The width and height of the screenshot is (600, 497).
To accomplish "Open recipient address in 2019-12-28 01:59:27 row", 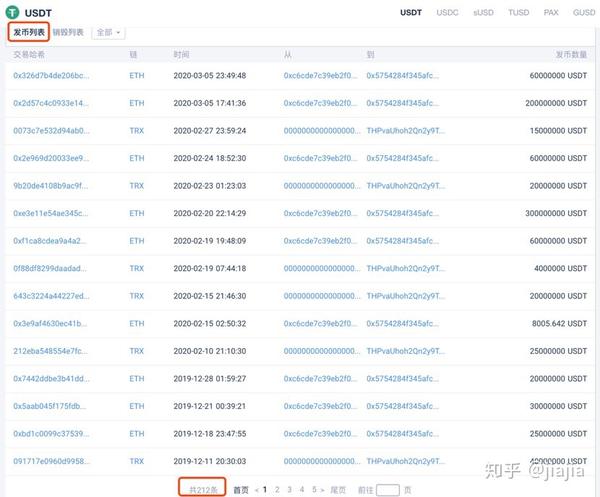I will pyautogui.click(x=403, y=379).
